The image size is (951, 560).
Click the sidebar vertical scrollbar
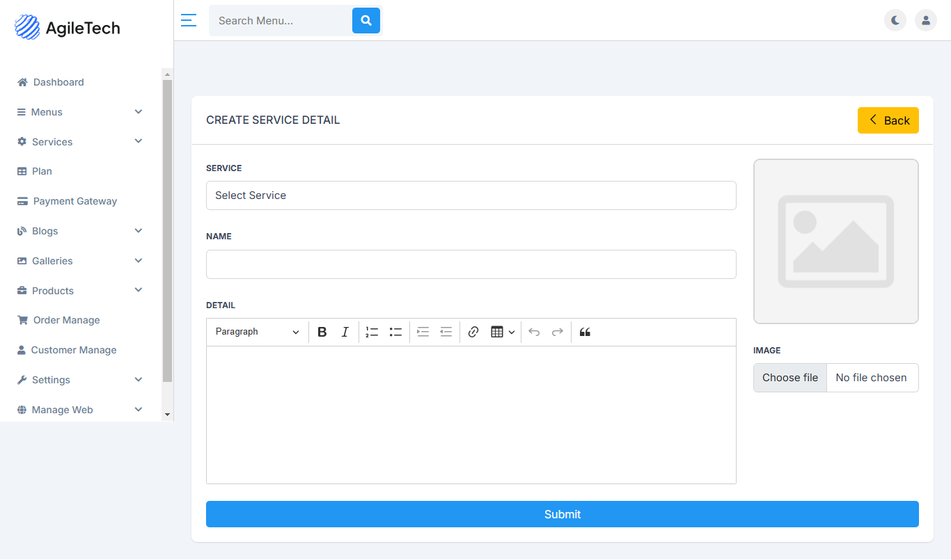(167, 230)
